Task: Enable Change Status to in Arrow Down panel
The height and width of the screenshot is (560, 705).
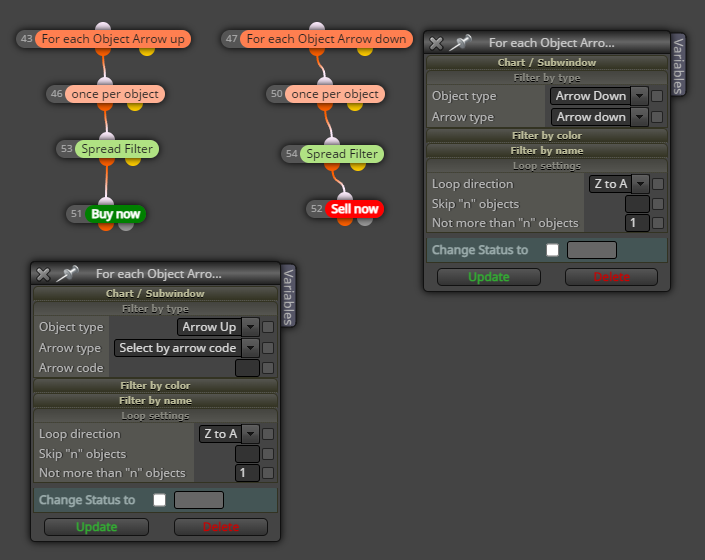Action: 553,250
